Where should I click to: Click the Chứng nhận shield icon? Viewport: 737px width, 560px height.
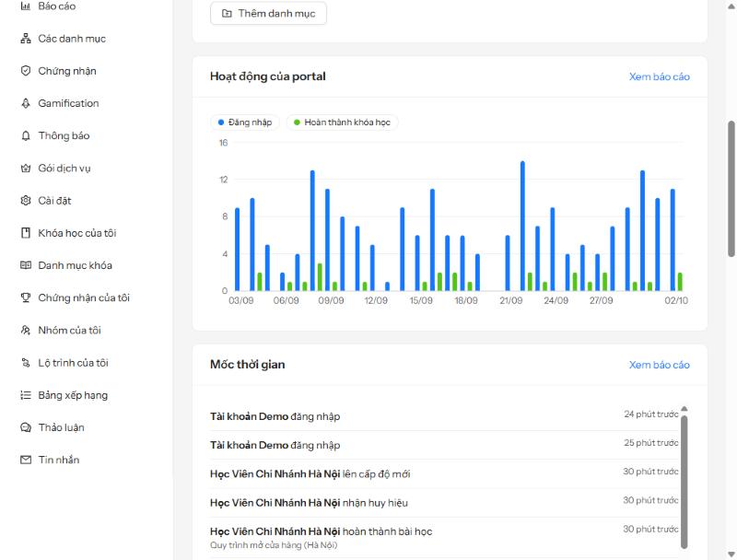tap(26, 71)
